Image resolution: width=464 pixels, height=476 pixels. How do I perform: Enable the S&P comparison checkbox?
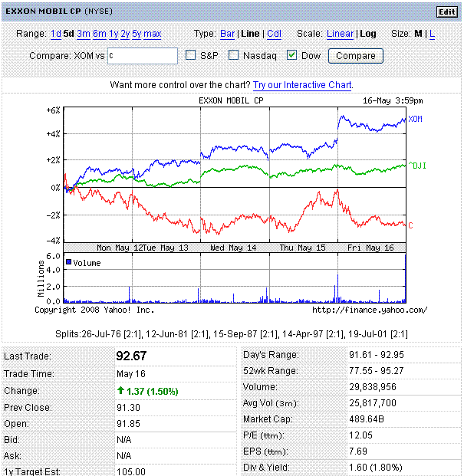pyautogui.click(x=192, y=55)
